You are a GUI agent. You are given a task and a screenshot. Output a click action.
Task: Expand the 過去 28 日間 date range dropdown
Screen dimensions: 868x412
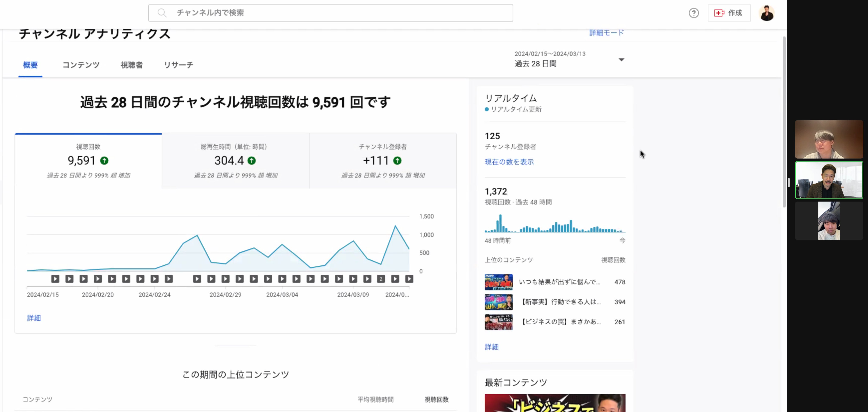pyautogui.click(x=621, y=60)
